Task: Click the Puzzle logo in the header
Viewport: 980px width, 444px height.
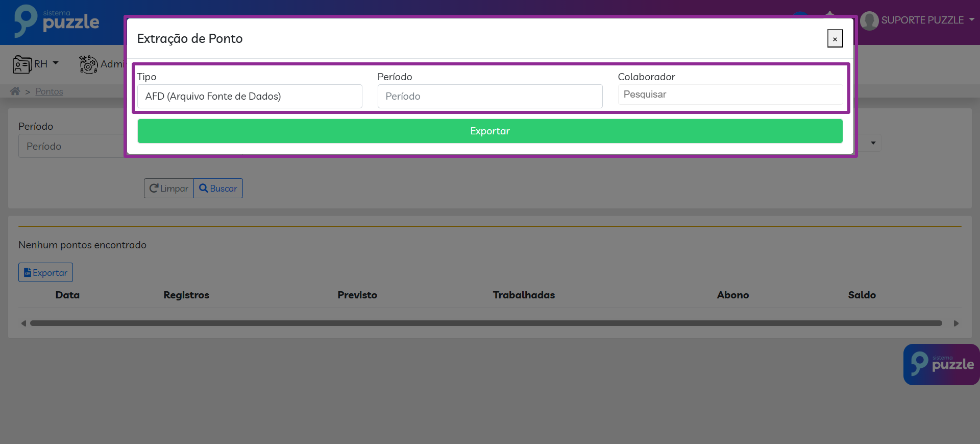Action: coord(57,21)
